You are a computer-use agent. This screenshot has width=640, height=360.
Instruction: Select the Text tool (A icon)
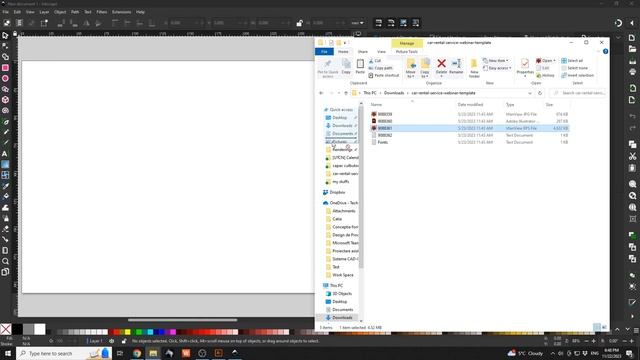coord(5,154)
